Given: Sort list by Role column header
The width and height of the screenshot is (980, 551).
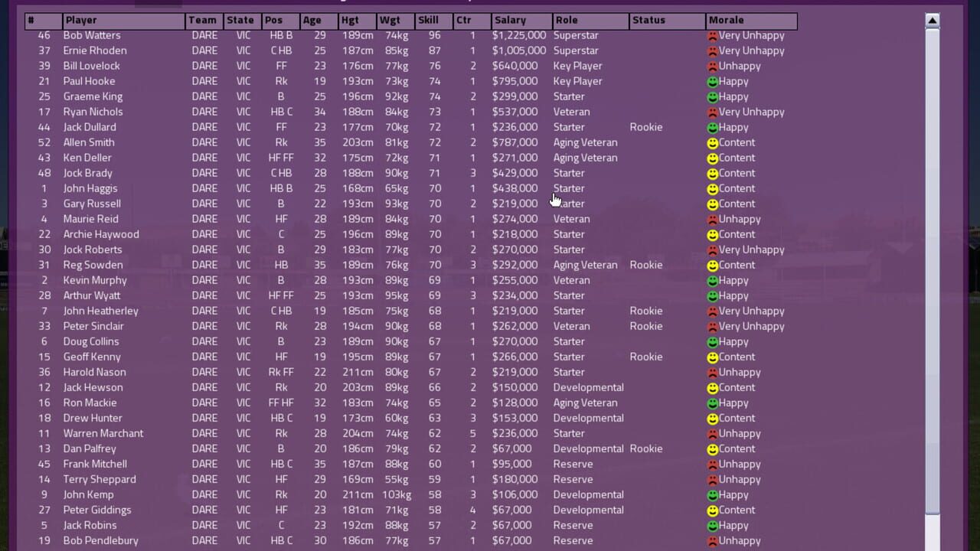Looking at the screenshot, I should (590, 21).
